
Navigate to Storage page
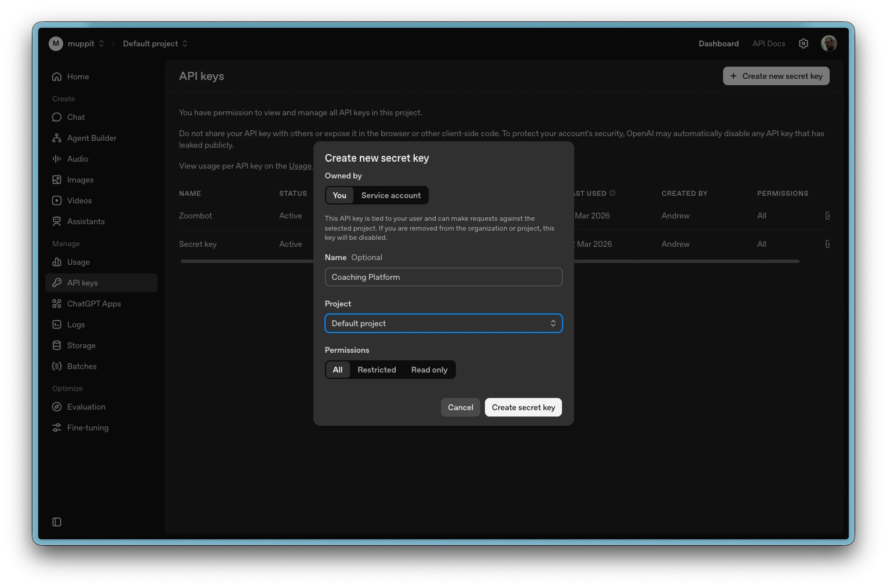[x=81, y=345]
